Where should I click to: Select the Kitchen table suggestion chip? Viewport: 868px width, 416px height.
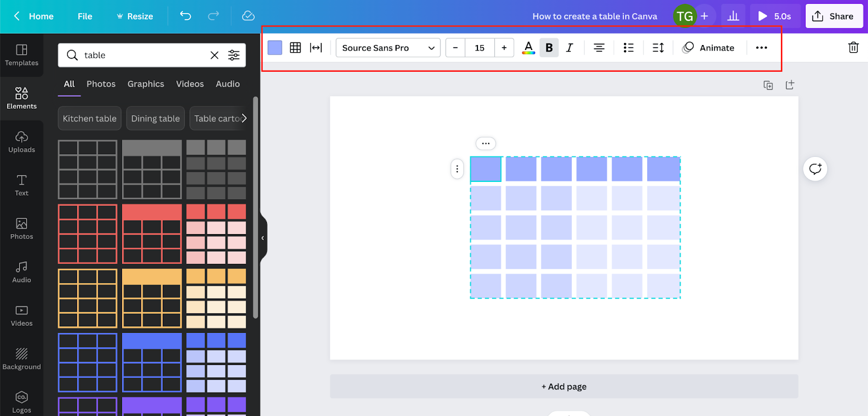[x=90, y=118]
